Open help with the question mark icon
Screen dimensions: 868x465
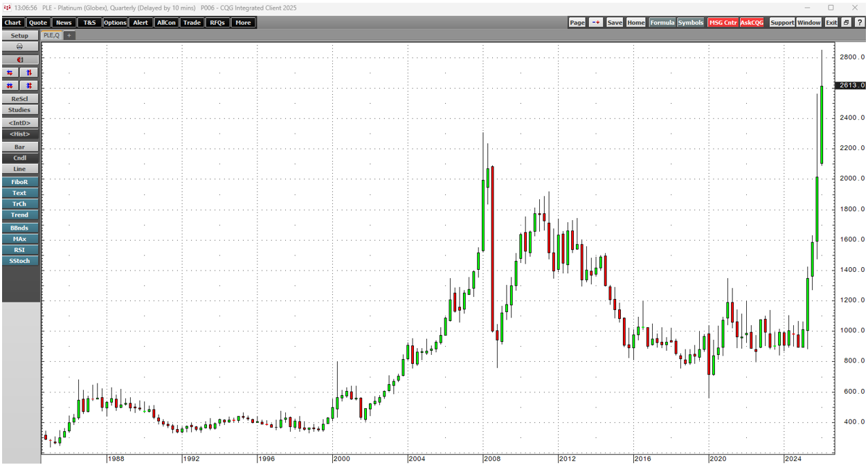[x=859, y=23]
